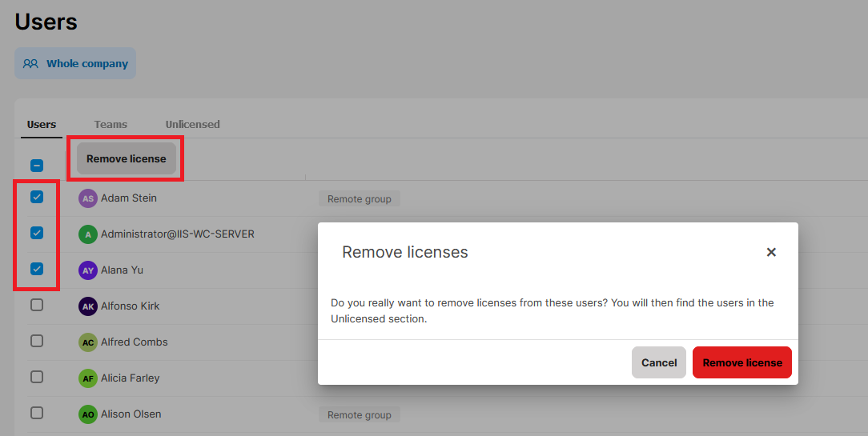868x436 pixels.
Task: Click Alicia Farley's AF avatar icon
Action: tap(88, 378)
